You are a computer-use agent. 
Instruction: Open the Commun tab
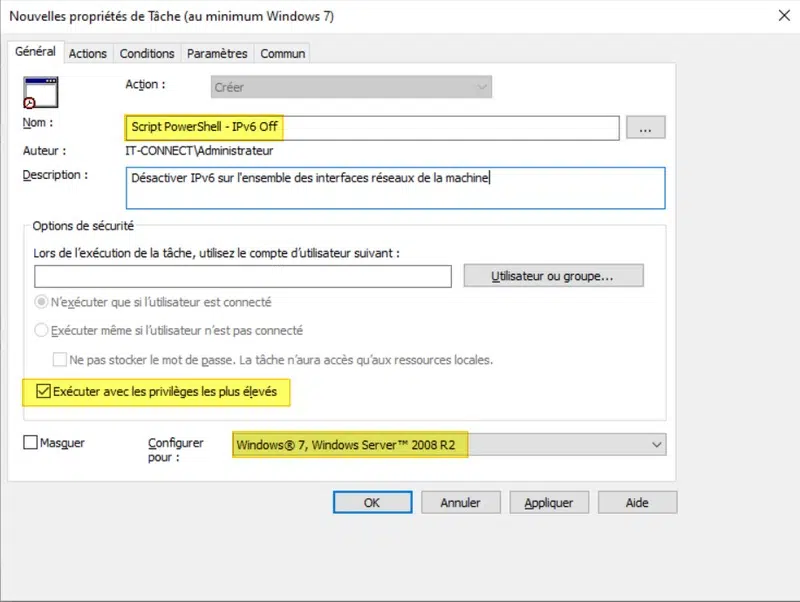[x=283, y=54]
